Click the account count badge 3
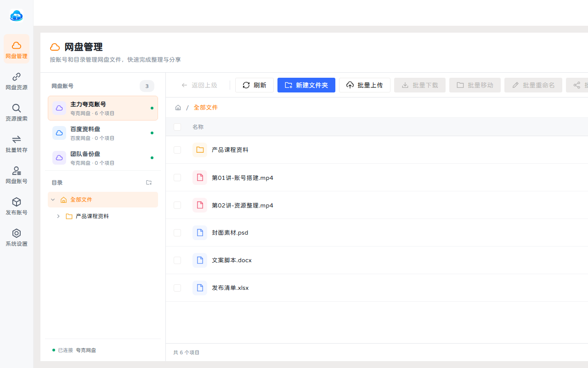588x368 pixels. (x=147, y=86)
